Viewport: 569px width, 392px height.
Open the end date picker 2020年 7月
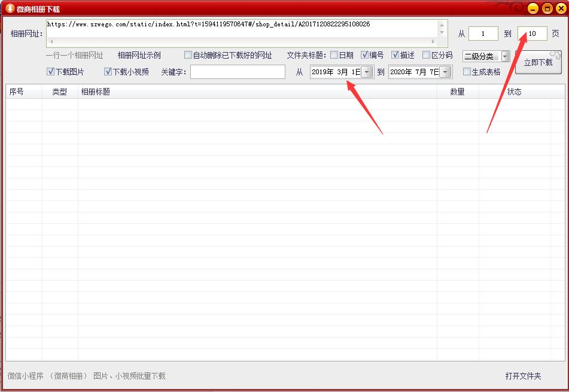pyautogui.click(x=445, y=72)
